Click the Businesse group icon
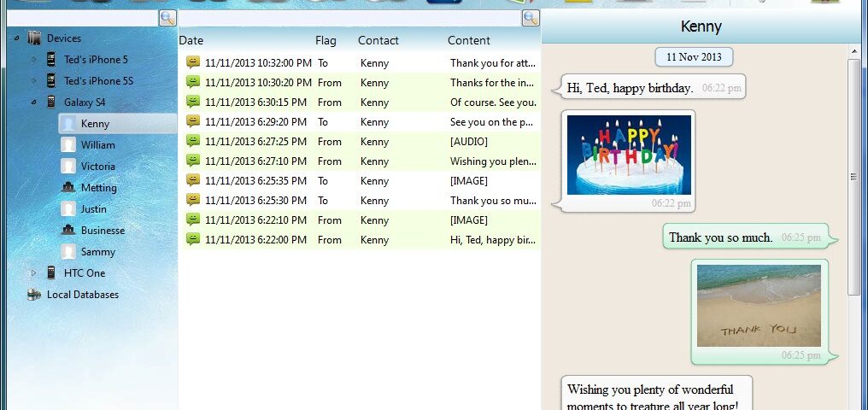This screenshot has height=410, width=868. pyautogui.click(x=68, y=231)
